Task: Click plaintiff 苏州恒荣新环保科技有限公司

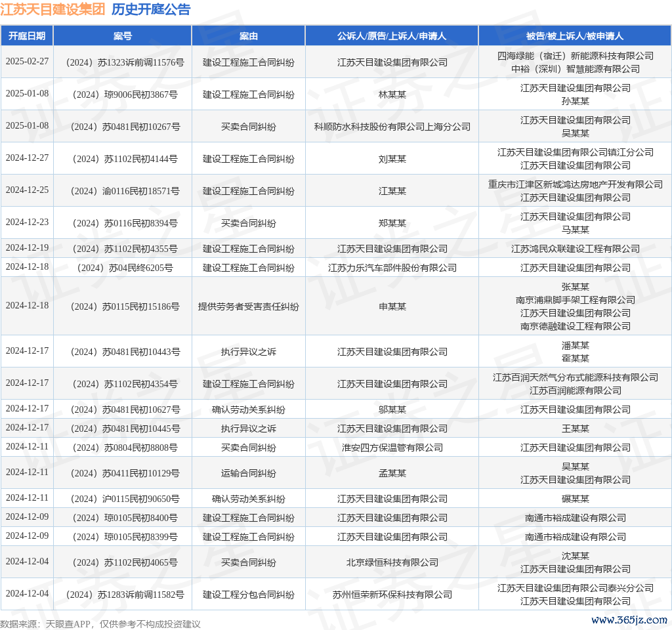Action: pyautogui.click(x=392, y=595)
